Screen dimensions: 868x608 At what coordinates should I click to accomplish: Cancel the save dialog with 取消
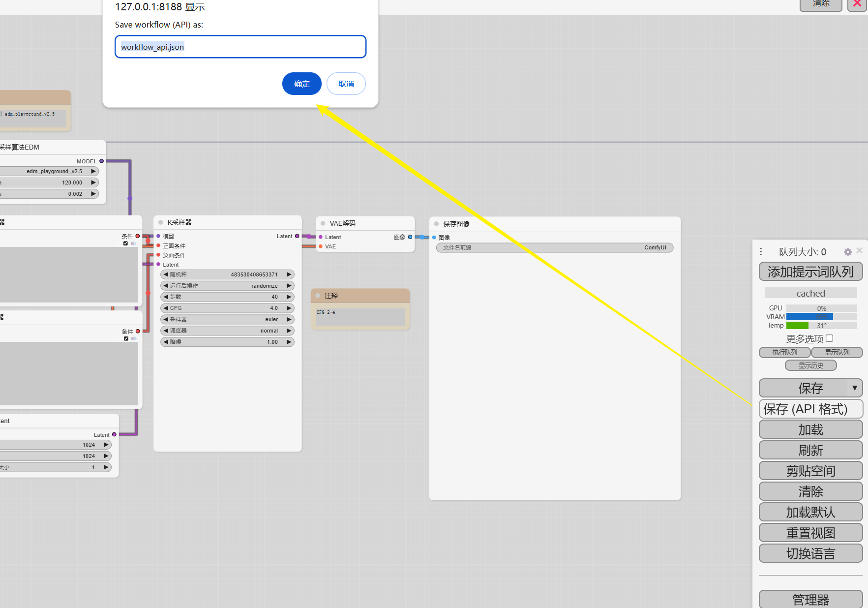pos(346,84)
